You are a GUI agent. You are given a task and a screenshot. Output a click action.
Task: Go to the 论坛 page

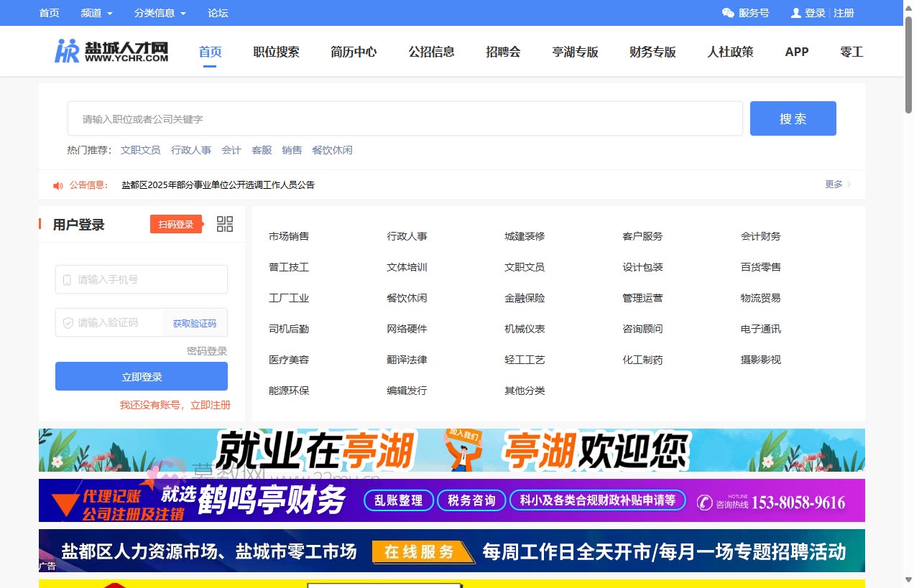[x=218, y=12]
